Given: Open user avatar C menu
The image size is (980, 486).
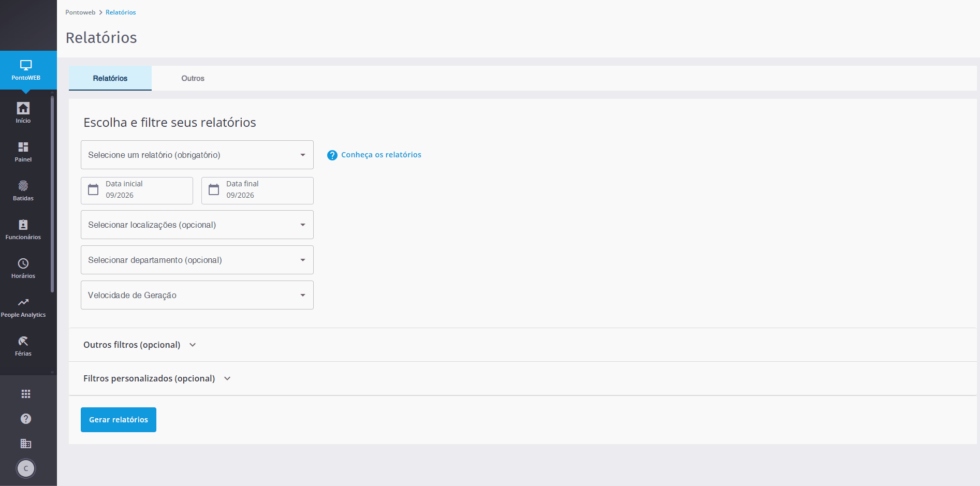Looking at the screenshot, I should tap(26, 468).
